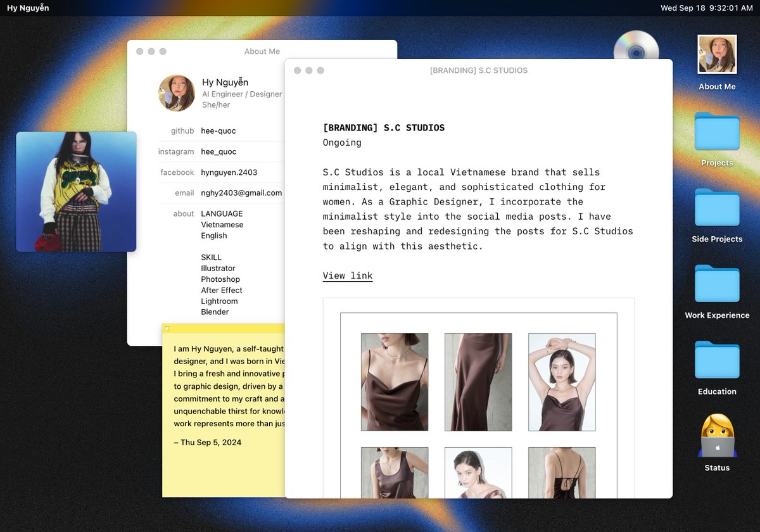Click the LANGUAGE heading in About Me
760x532 pixels.
click(x=222, y=213)
